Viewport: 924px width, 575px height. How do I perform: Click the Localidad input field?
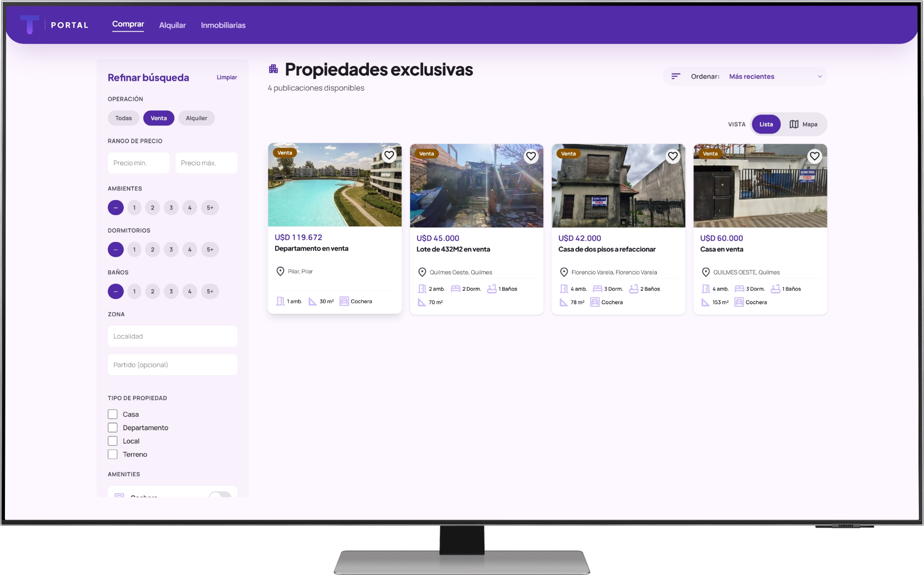(x=172, y=336)
